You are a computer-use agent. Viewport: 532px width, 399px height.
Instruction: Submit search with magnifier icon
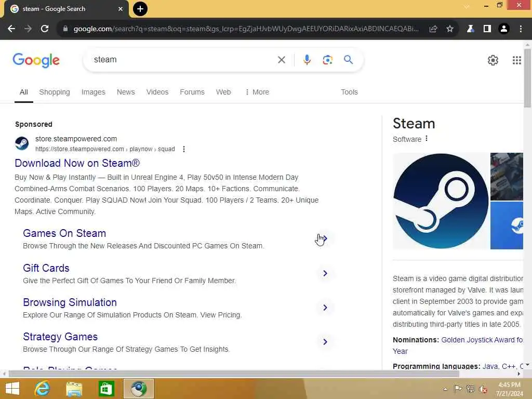(349, 60)
